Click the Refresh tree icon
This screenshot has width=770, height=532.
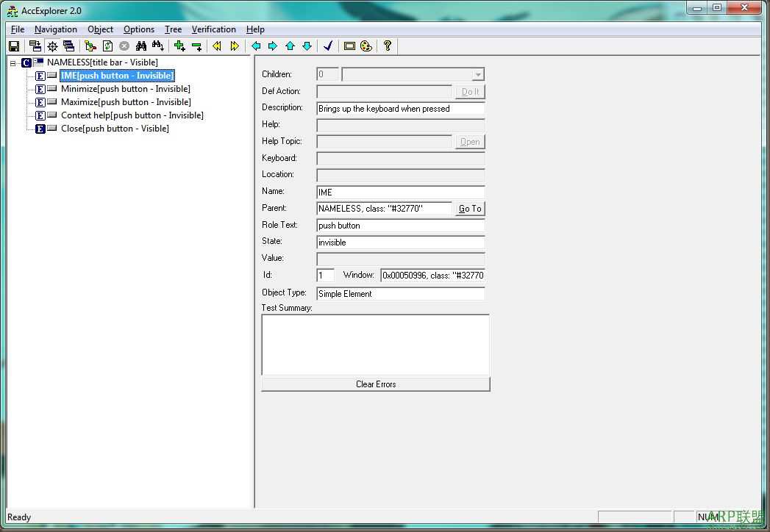pyautogui.click(x=107, y=46)
